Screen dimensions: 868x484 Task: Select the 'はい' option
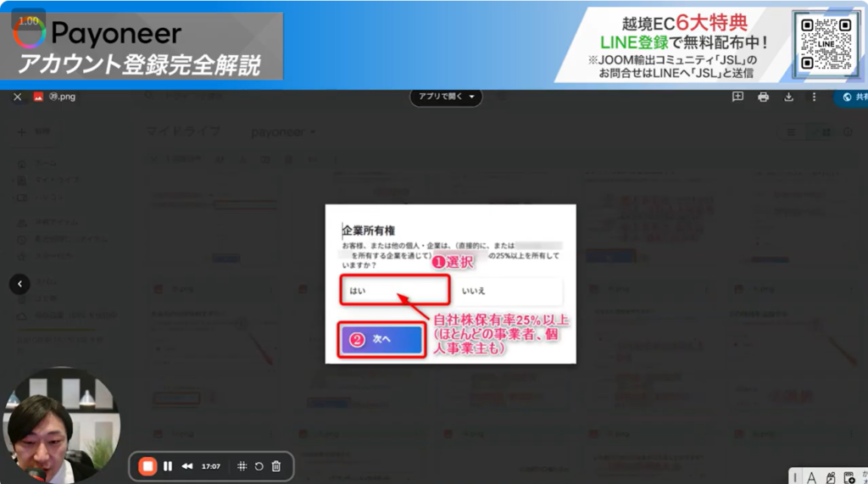tap(394, 291)
